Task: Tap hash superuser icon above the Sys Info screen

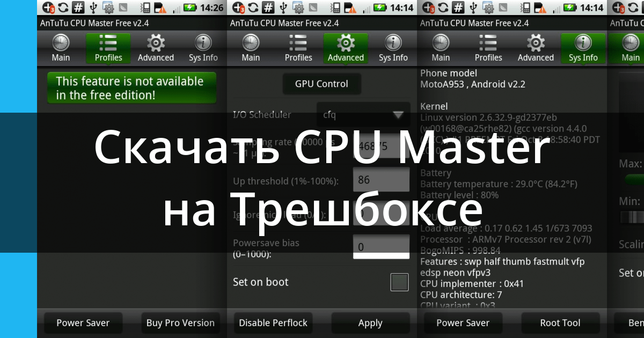Action: coord(458,8)
